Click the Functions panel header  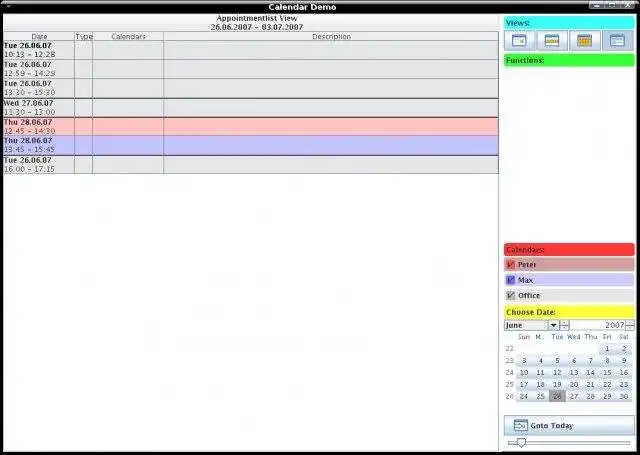pyautogui.click(x=569, y=60)
